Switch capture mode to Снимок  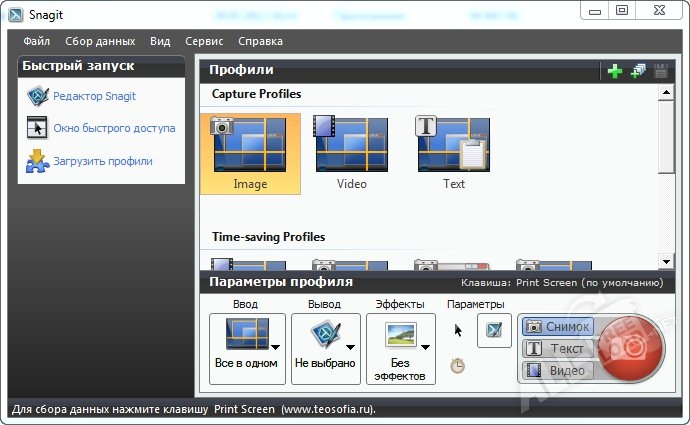559,327
